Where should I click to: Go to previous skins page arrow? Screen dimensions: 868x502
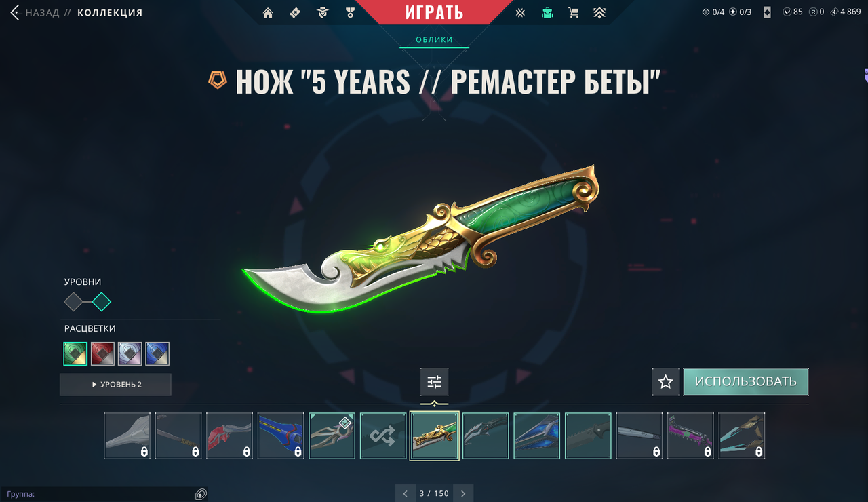pos(405,493)
